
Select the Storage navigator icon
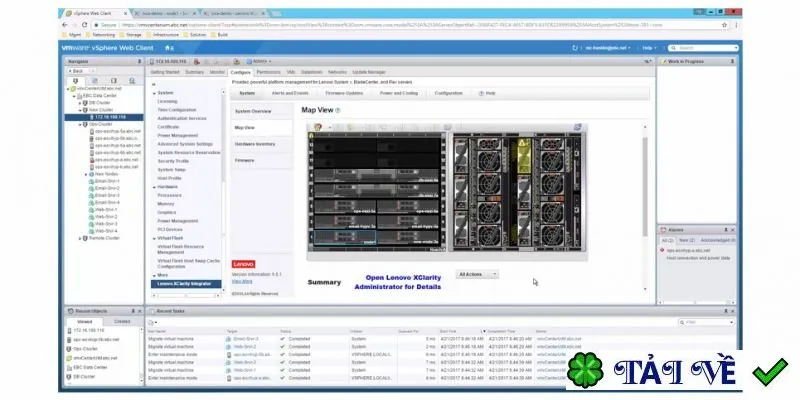pos(113,81)
